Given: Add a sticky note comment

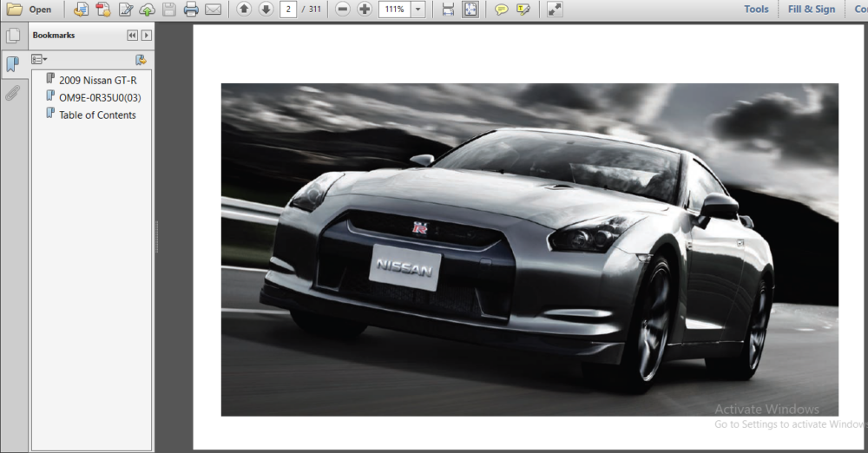Looking at the screenshot, I should coord(502,10).
